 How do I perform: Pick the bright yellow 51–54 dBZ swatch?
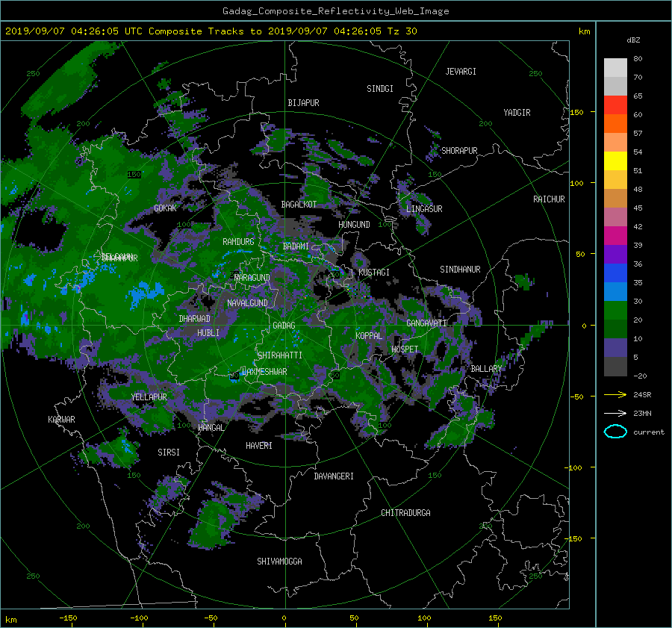(x=615, y=161)
